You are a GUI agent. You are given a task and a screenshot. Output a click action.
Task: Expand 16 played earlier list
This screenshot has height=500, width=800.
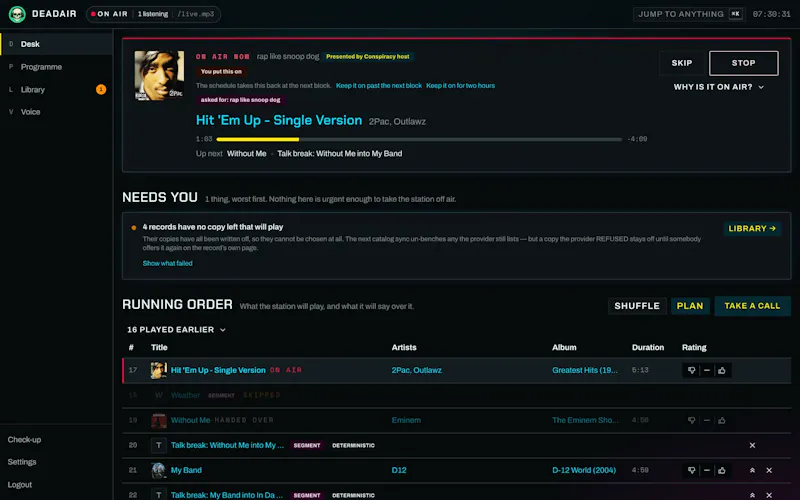click(x=176, y=330)
